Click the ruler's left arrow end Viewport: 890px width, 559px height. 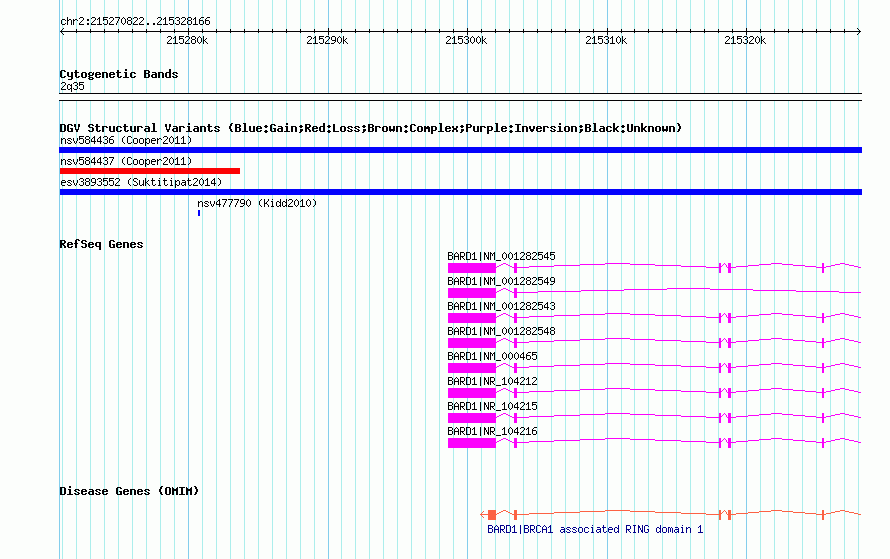62,32
